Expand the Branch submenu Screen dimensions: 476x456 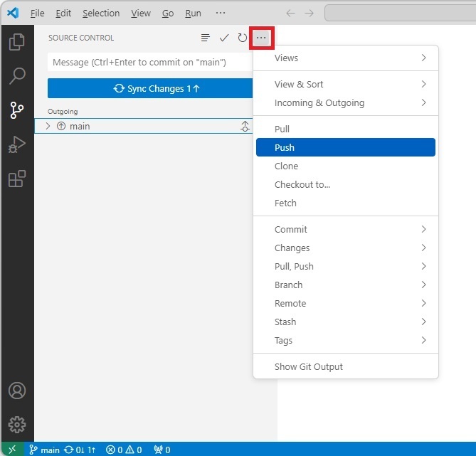346,285
